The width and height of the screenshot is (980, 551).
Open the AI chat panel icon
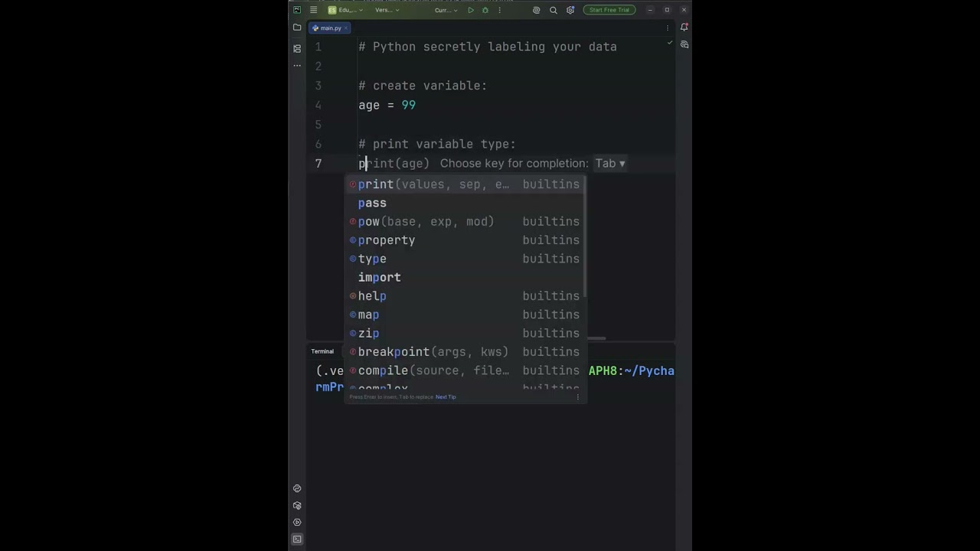[684, 44]
